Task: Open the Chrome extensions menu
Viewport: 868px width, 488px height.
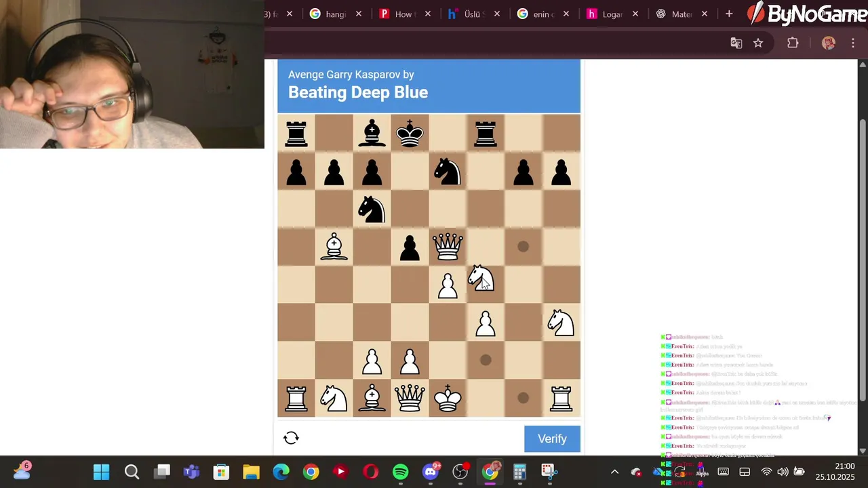Action: tap(793, 43)
